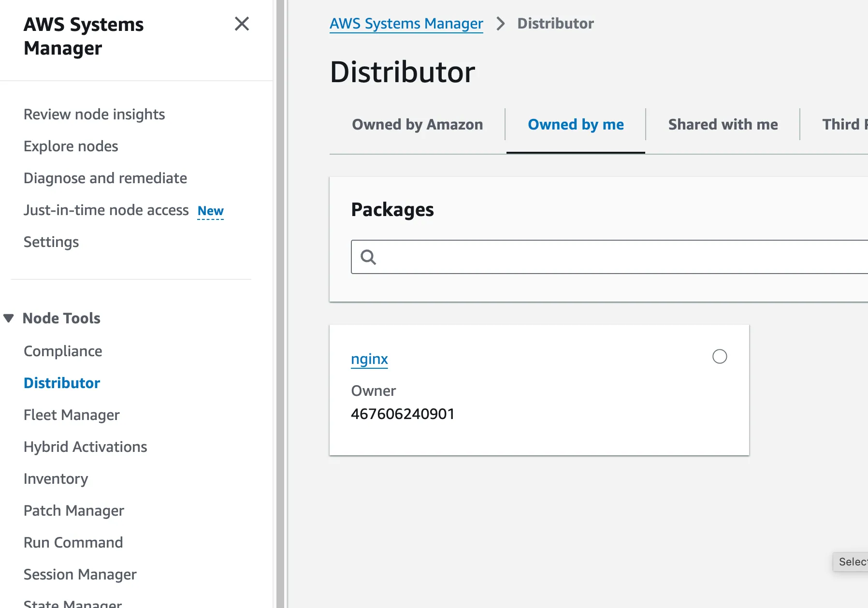Open the nginx package link

click(369, 359)
